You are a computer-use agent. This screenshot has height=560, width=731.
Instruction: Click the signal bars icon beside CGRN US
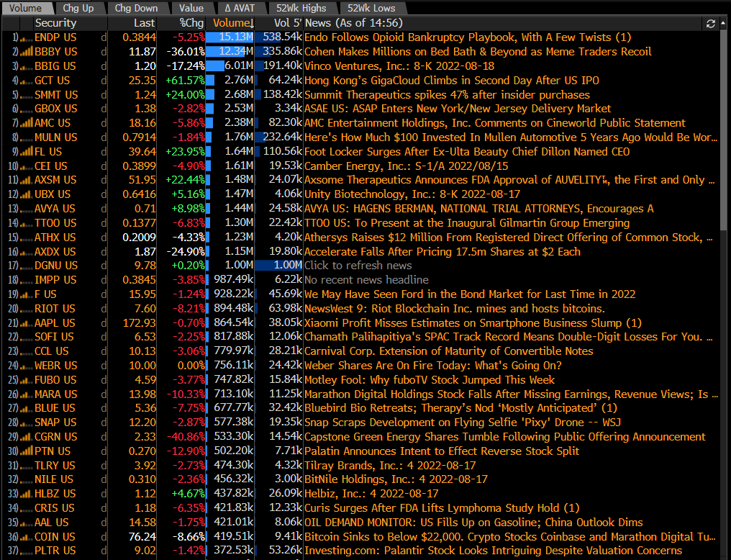point(26,437)
